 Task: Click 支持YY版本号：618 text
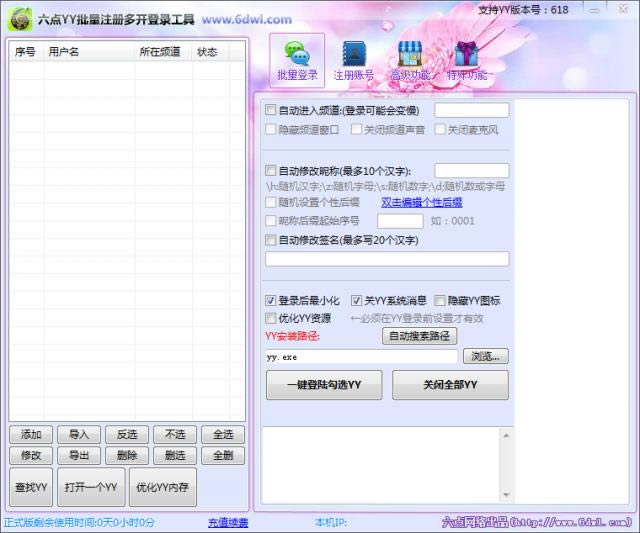point(523,9)
